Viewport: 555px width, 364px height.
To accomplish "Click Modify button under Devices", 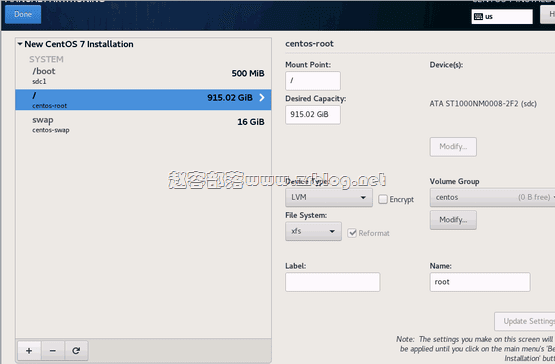I will click(453, 147).
